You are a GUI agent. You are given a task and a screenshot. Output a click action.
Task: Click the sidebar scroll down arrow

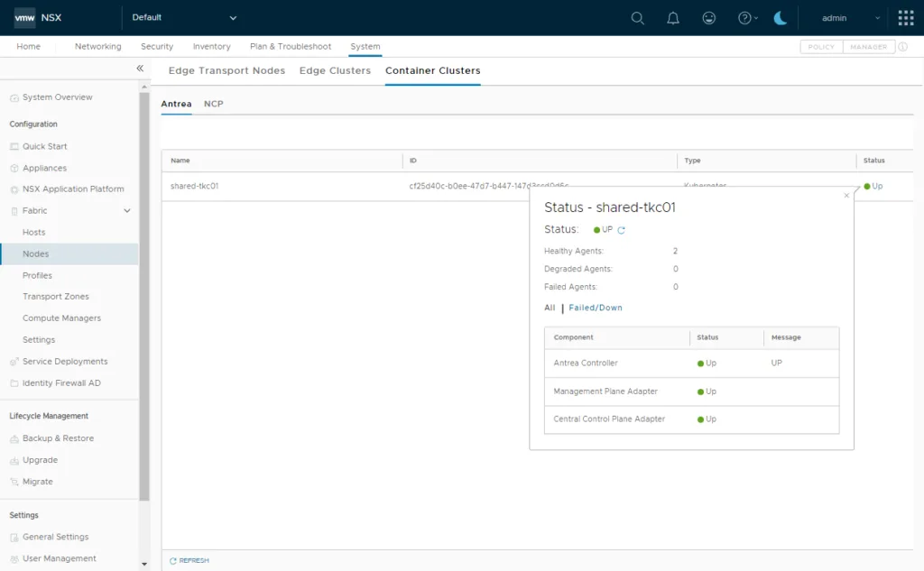click(144, 564)
